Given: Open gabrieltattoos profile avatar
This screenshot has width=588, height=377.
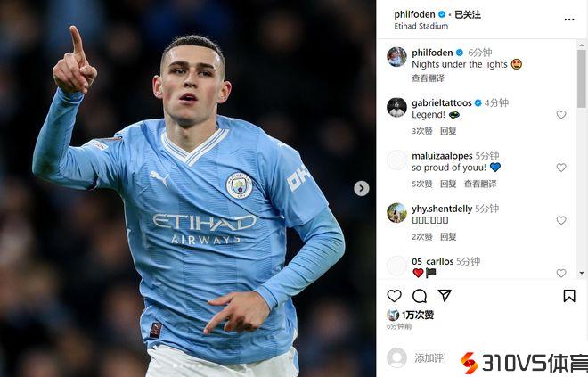Looking at the screenshot, I should pyautogui.click(x=396, y=108).
